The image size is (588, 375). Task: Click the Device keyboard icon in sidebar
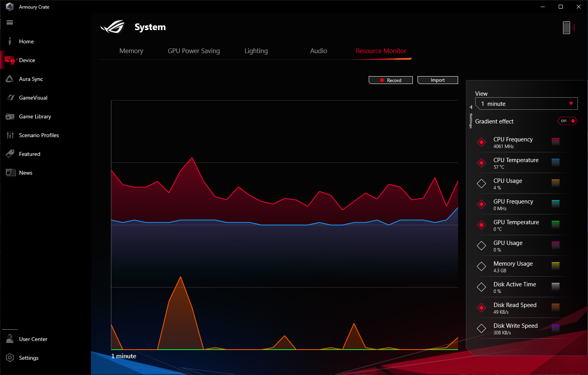(x=10, y=60)
